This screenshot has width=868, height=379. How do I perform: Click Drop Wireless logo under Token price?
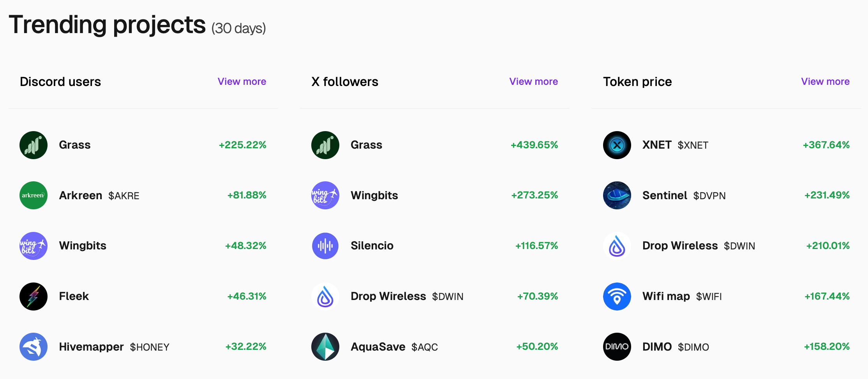point(617,246)
